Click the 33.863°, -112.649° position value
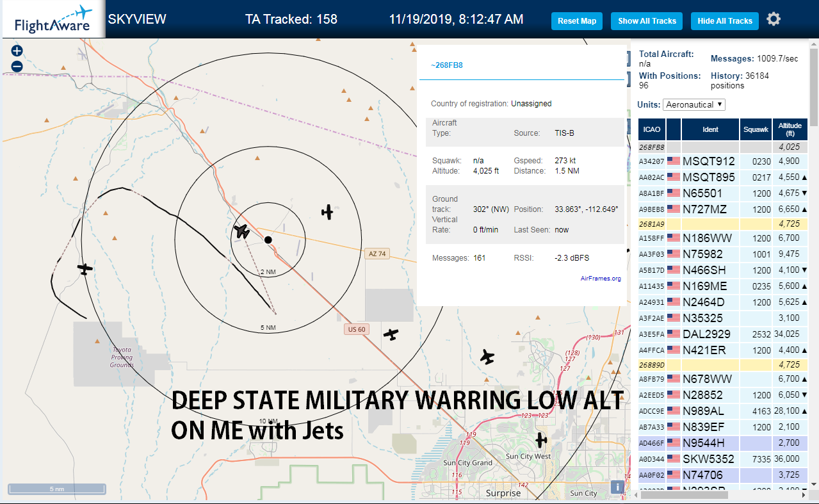This screenshot has height=504, width=819. [x=586, y=209]
